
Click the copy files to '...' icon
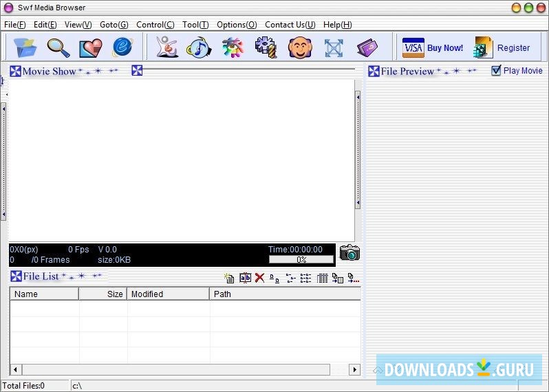354,279
